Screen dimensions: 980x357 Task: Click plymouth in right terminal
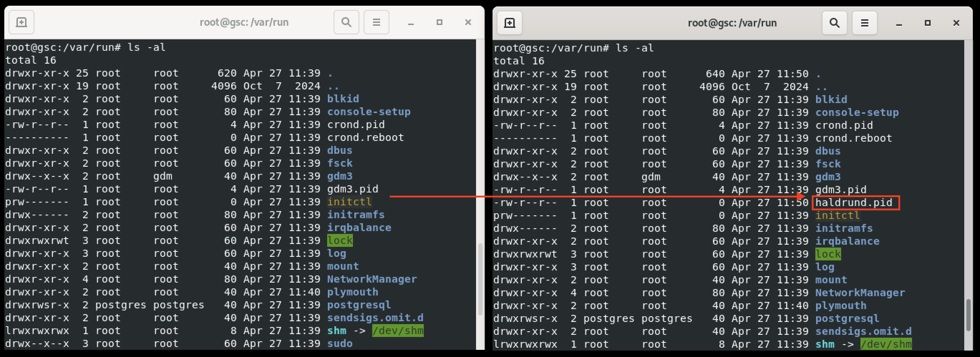(841, 306)
